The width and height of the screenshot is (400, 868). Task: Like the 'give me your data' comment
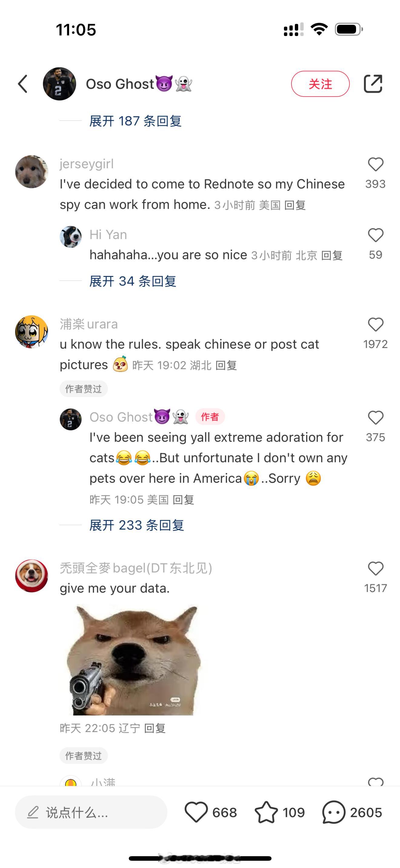click(x=375, y=569)
